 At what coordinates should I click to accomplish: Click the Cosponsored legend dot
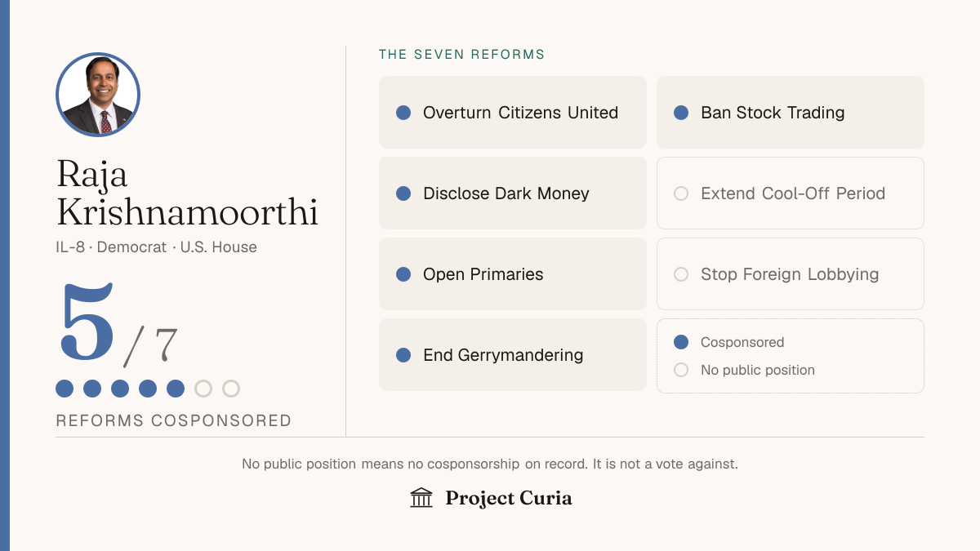[681, 342]
